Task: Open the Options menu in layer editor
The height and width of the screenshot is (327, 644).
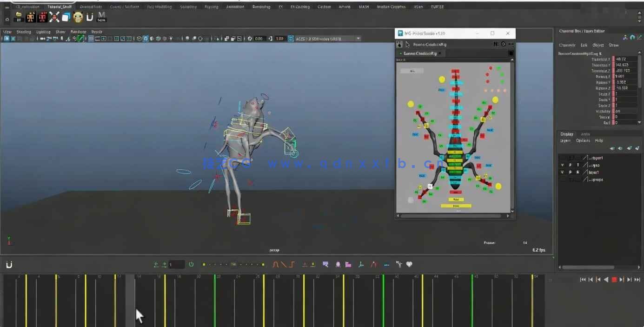Action: pyautogui.click(x=582, y=140)
